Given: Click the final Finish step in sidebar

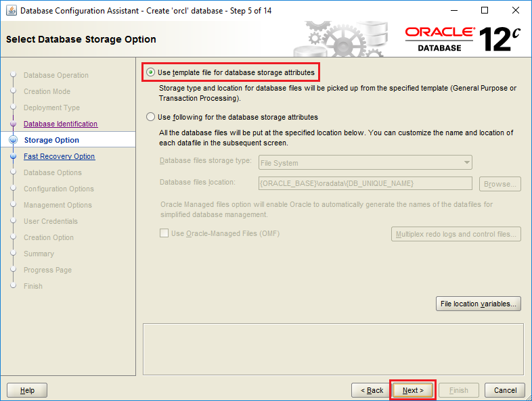Looking at the screenshot, I should 33,287.
